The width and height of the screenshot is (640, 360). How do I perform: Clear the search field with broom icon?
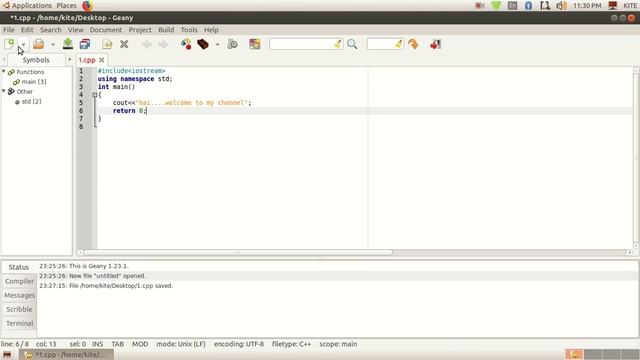[x=338, y=44]
